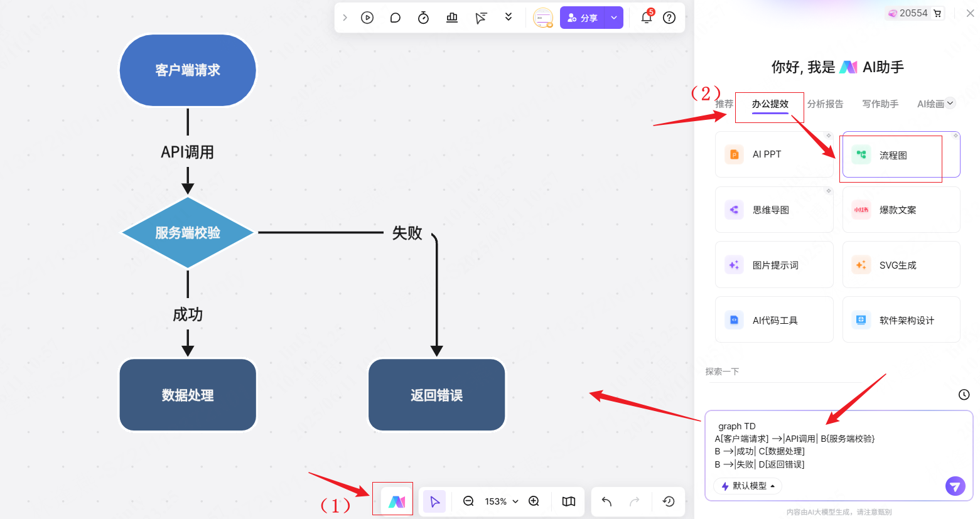Open the canvas minimap
The width and height of the screenshot is (980, 519).
(x=568, y=501)
